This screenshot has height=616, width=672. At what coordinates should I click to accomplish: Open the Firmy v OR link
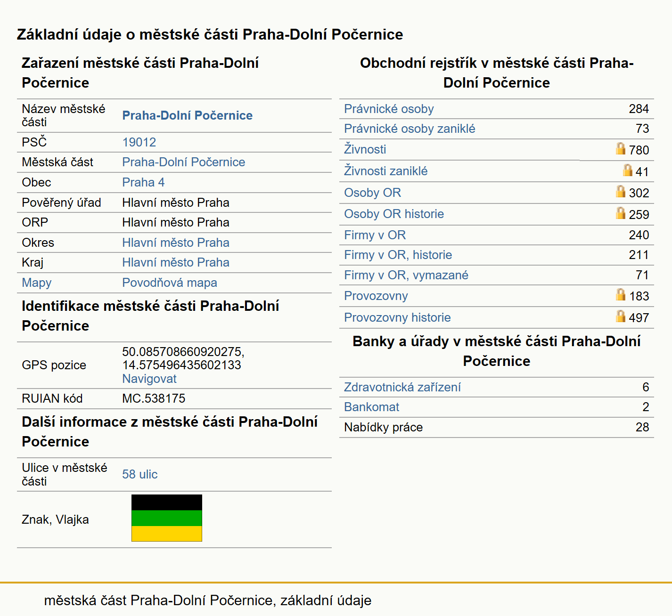(x=375, y=235)
